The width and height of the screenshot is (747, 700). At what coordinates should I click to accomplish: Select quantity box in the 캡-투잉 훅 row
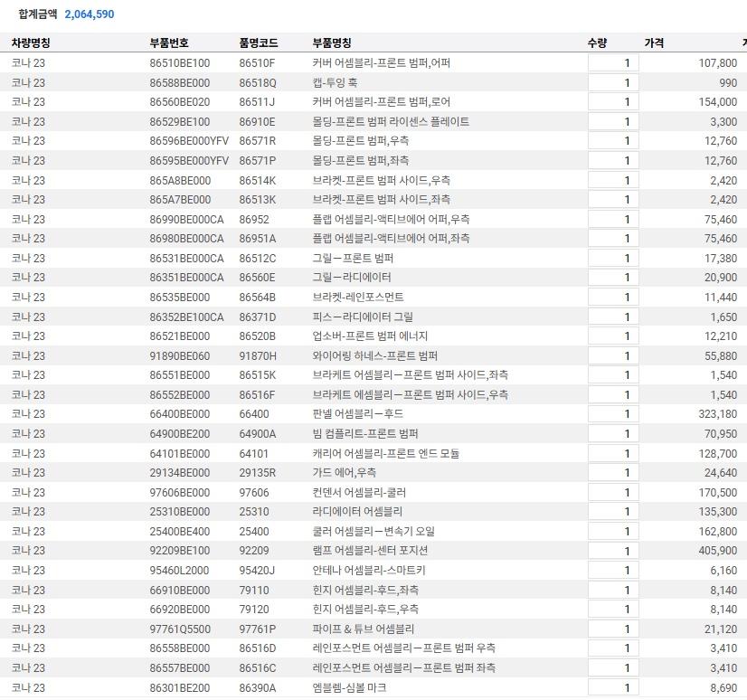point(613,82)
